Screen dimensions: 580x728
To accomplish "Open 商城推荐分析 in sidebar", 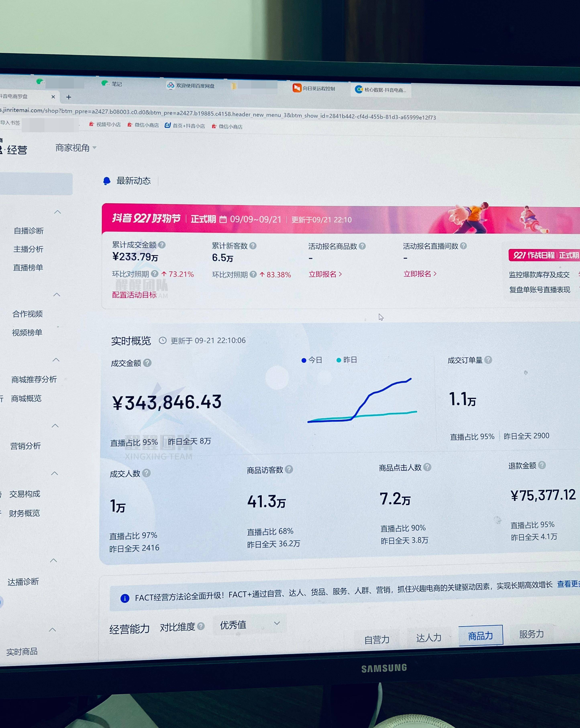I will click(x=34, y=379).
